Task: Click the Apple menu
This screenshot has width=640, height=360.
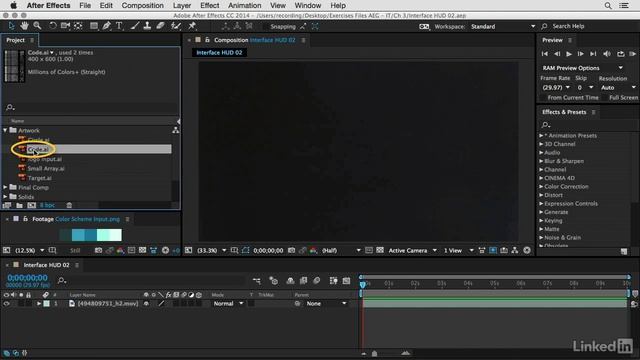Action: point(13,5)
